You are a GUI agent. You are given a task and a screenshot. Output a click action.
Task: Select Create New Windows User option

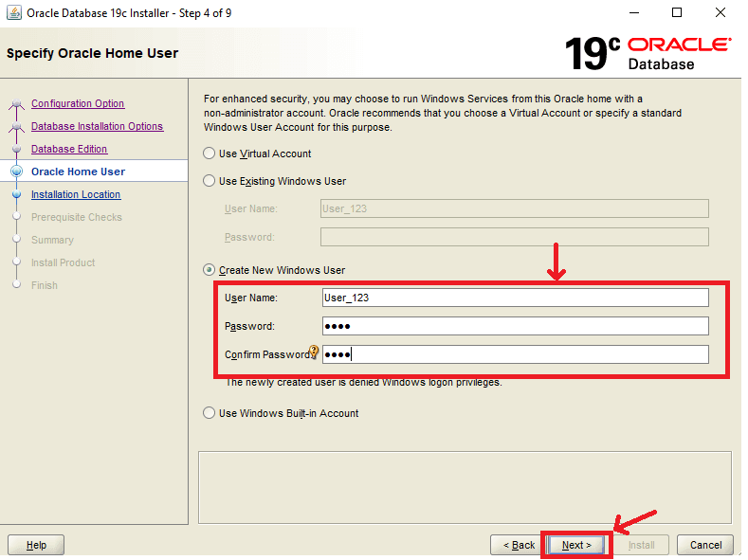pos(210,270)
